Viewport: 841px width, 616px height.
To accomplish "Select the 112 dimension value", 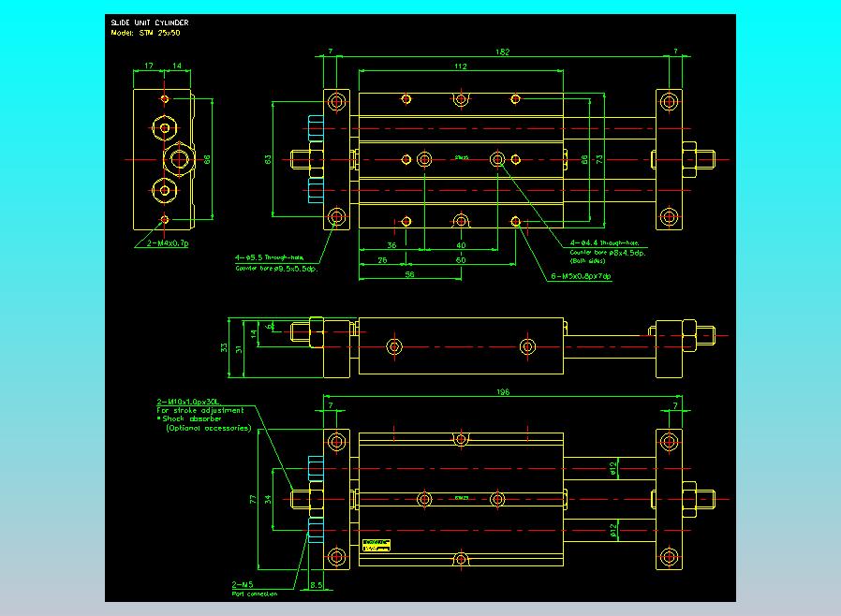I will 461,66.
